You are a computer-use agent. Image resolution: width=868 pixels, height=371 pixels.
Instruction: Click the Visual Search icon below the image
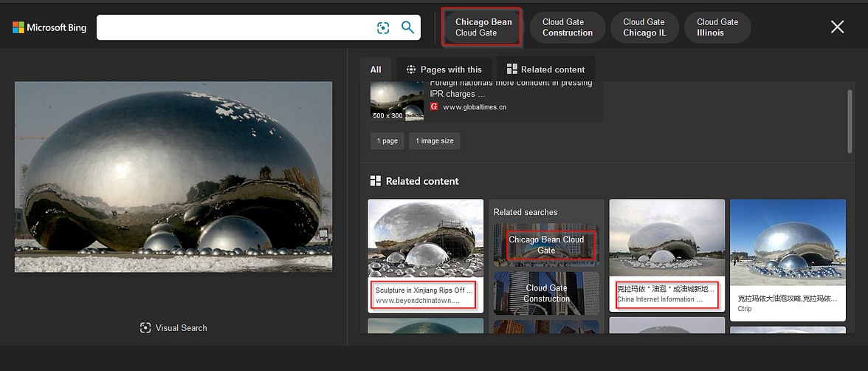click(x=145, y=327)
